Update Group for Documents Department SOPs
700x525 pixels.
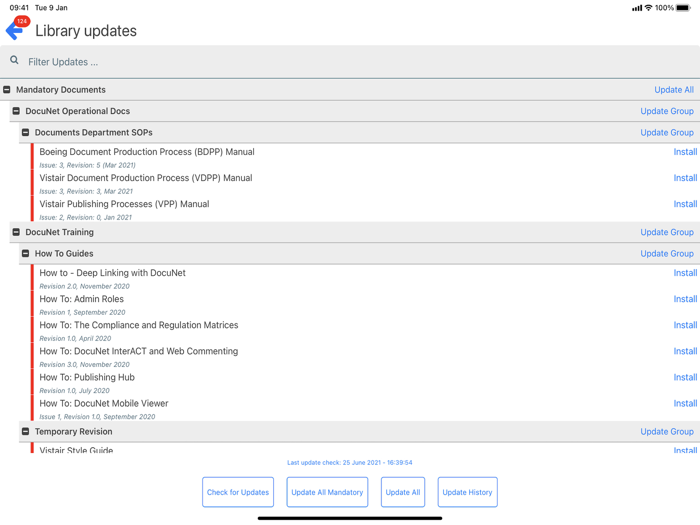point(667,133)
